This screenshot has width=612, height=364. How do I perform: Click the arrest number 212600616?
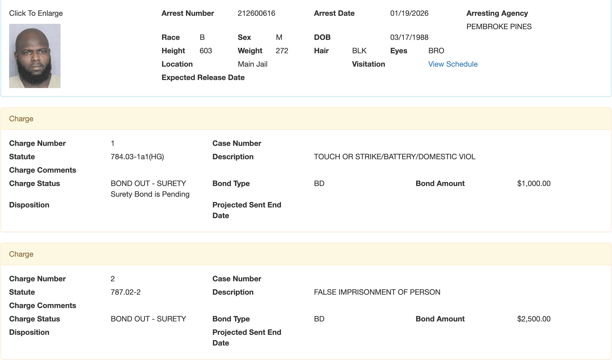256,13
